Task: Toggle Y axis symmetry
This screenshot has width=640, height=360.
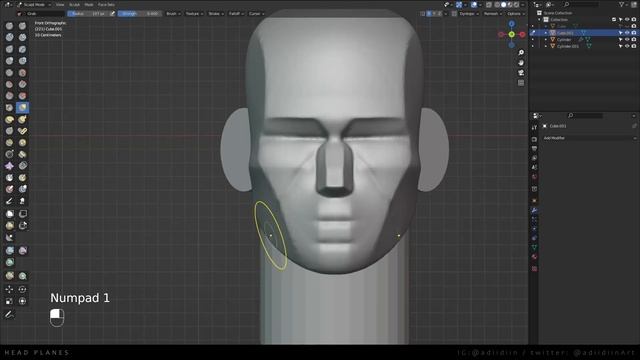Action: 434,13
